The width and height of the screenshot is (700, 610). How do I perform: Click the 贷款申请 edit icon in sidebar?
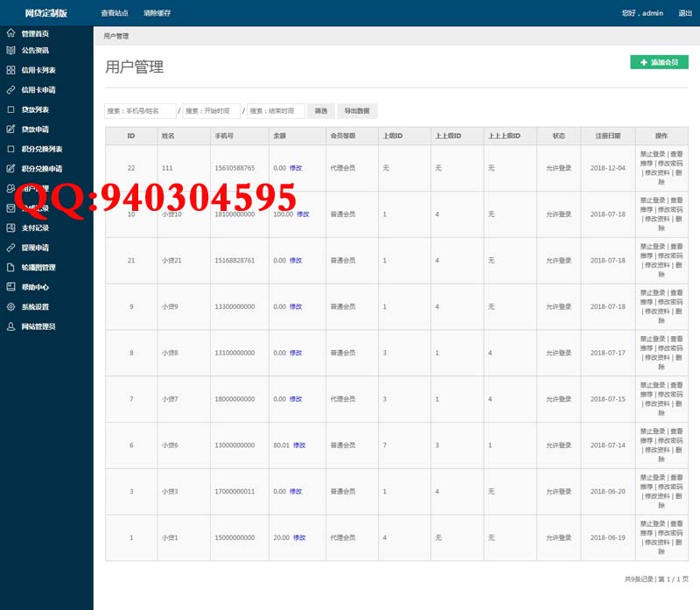tap(10, 130)
